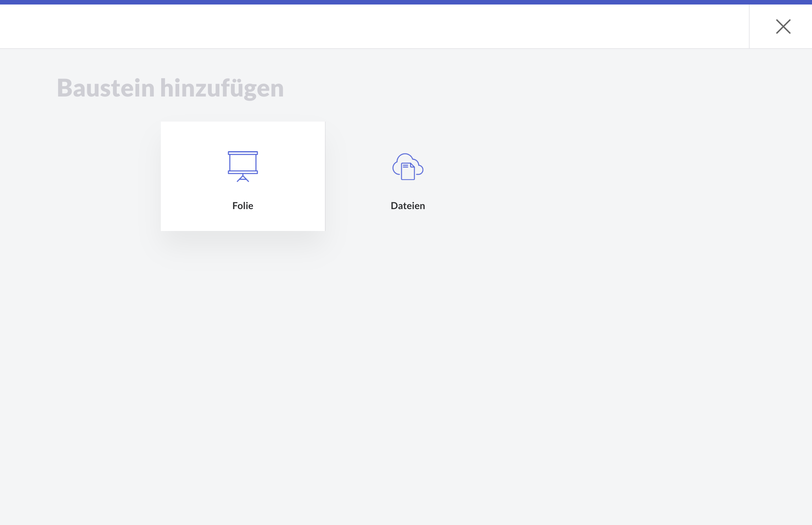812x525 pixels.
Task: Click the tripod stand of the Folie icon
Action: (x=243, y=178)
